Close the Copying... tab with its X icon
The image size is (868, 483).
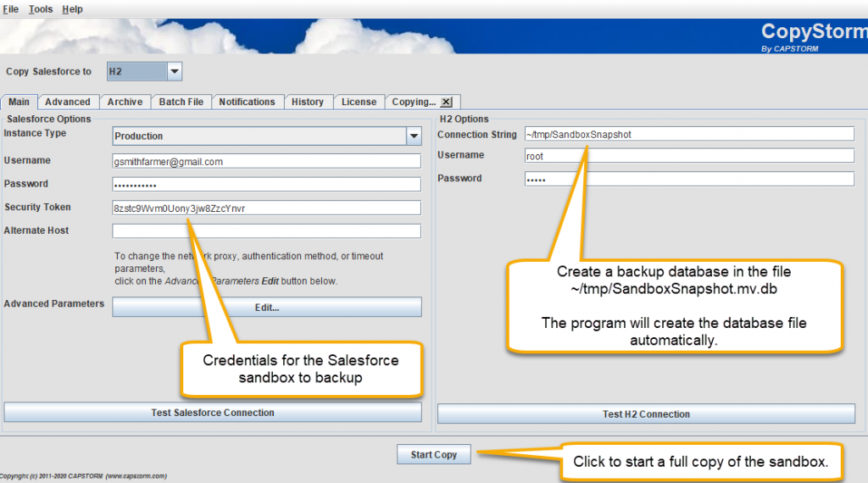tap(447, 102)
